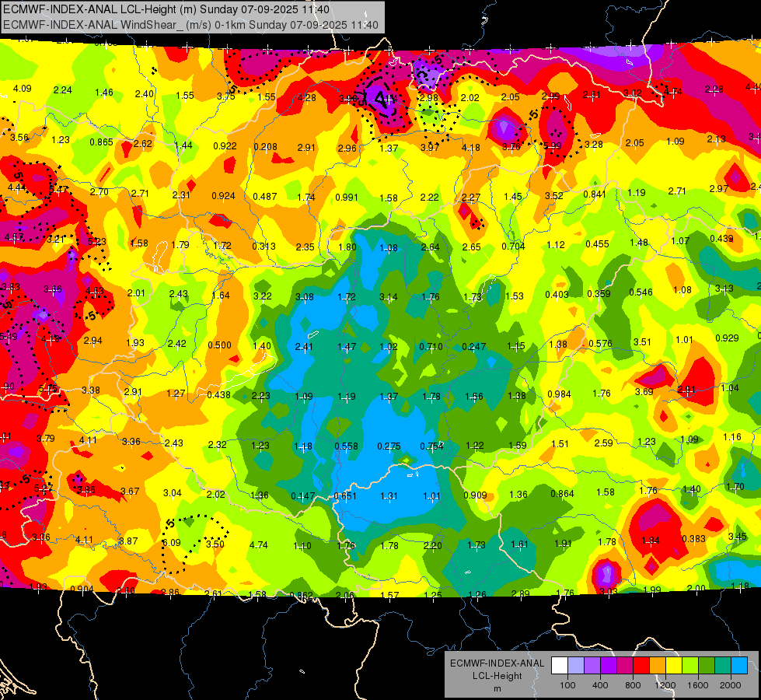This screenshot has width=761, height=700.
Task: Click the legend tick label '800'
Action: click(633, 685)
